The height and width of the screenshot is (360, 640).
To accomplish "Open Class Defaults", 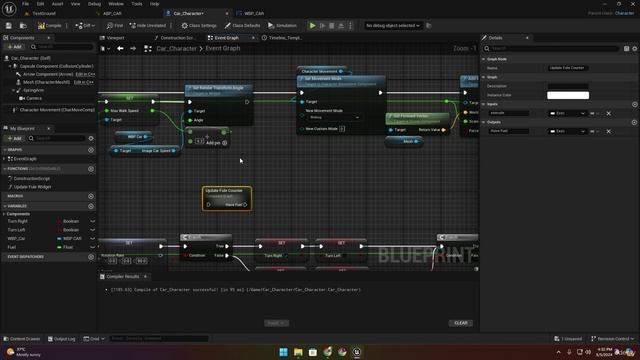I will coord(242,26).
